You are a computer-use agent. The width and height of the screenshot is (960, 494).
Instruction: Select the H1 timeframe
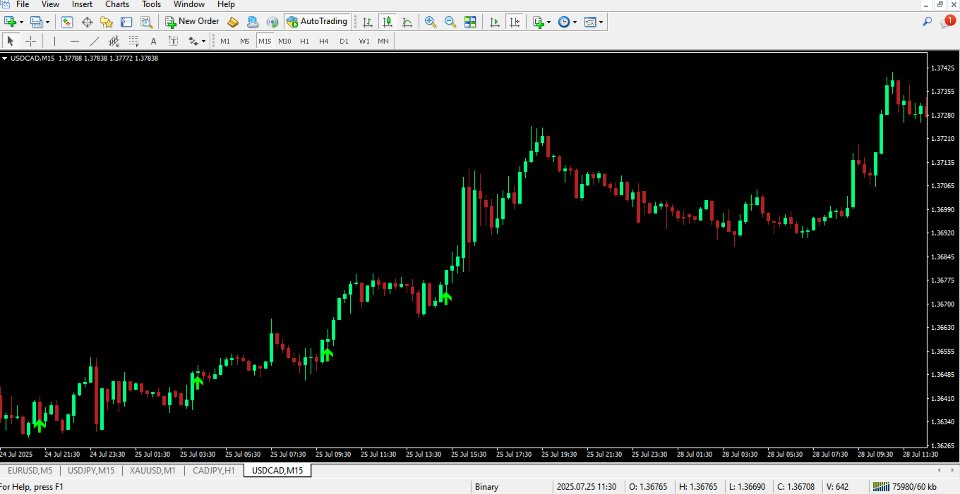pyautogui.click(x=304, y=41)
